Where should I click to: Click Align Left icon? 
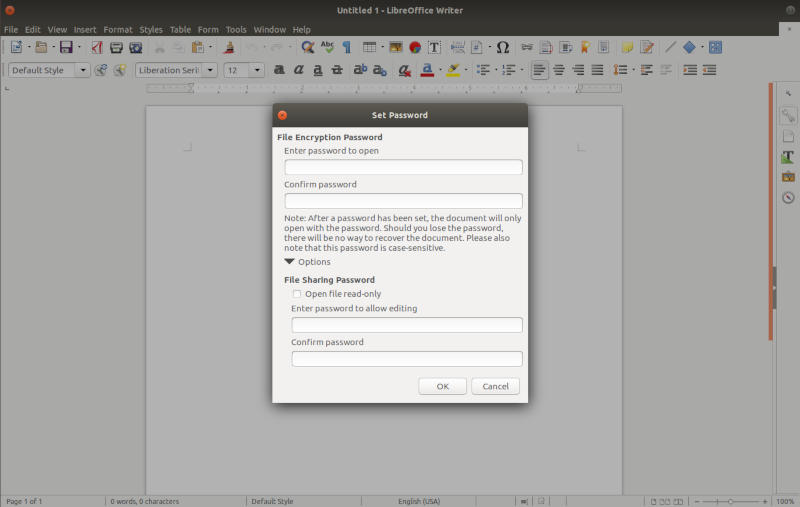click(539, 70)
